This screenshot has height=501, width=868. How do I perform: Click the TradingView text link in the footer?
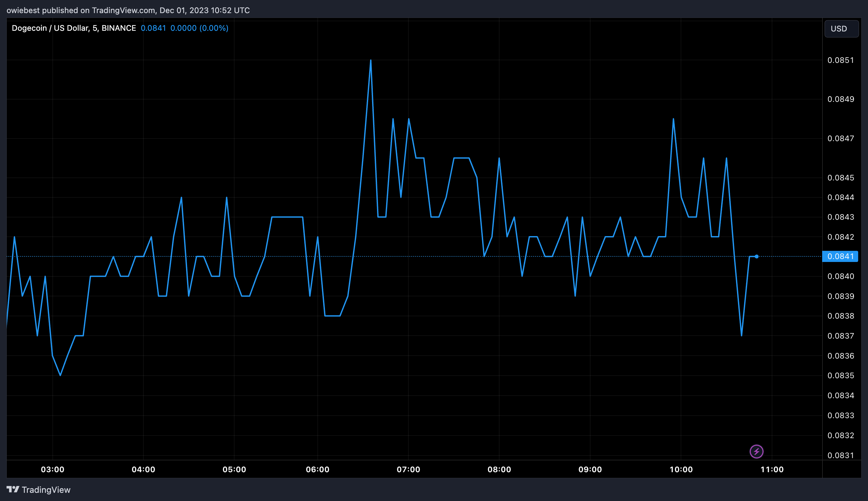pos(46,490)
